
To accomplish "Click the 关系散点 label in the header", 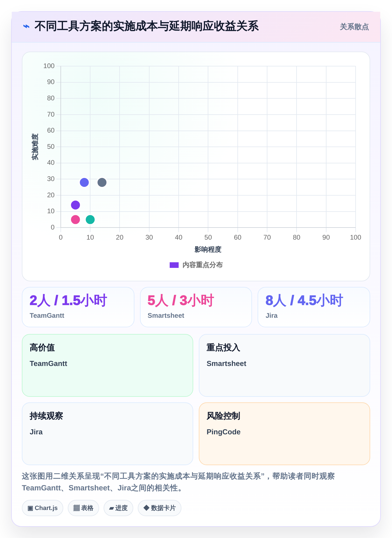I will click(354, 27).
